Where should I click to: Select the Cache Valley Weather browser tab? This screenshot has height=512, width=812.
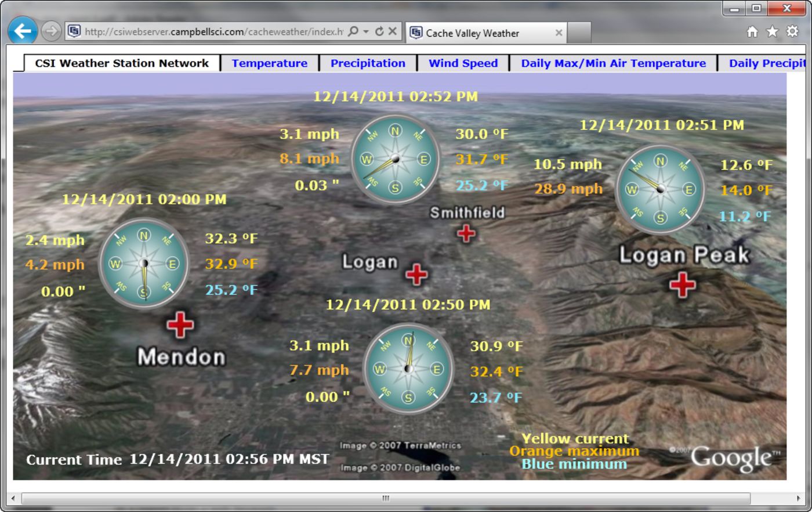point(485,33)
